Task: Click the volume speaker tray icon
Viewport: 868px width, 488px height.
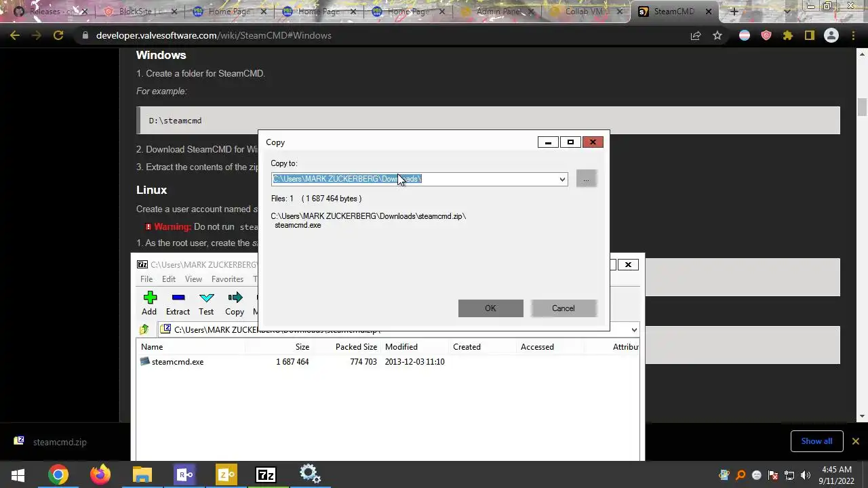Action: pyautogui.click(x=806, y=475)
